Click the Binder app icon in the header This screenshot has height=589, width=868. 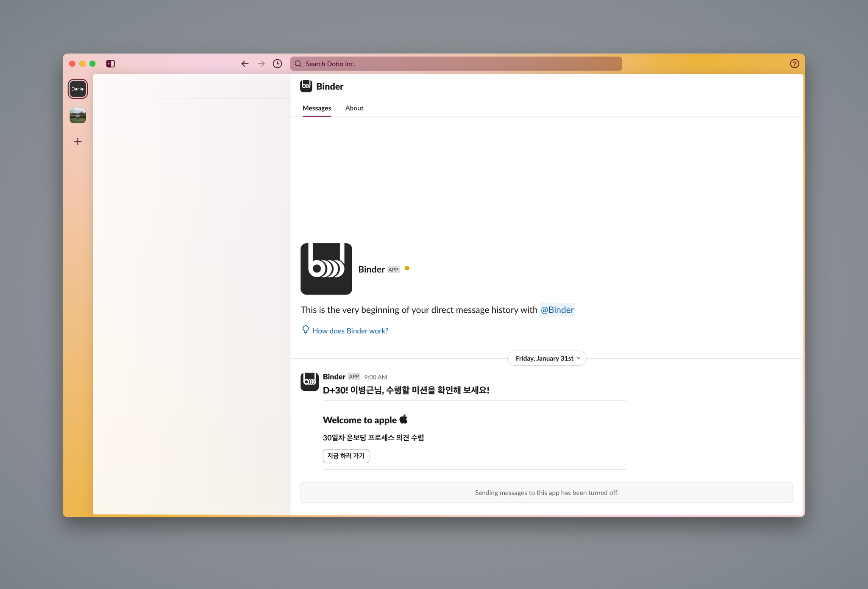pos(306,86)
